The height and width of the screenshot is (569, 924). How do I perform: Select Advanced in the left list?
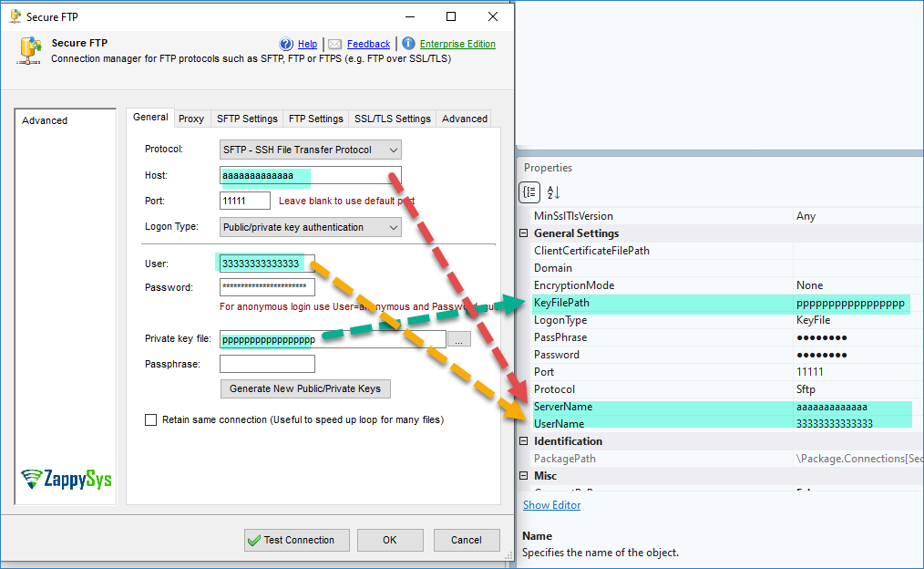[x=45, y=120]
